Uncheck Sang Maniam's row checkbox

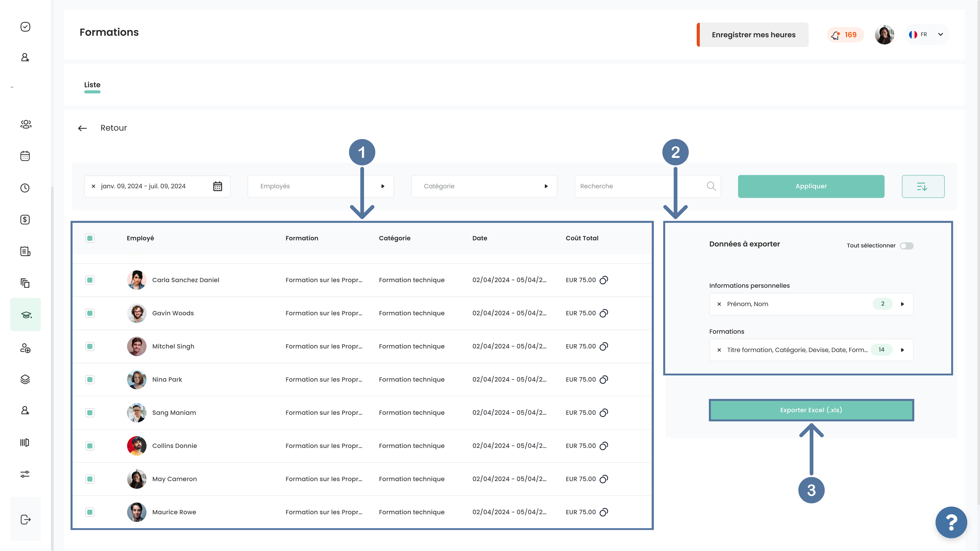tap(90, 413)
